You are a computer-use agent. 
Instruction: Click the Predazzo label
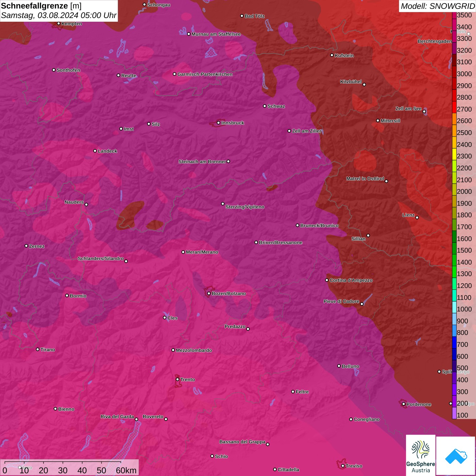[x=235, y=326]
